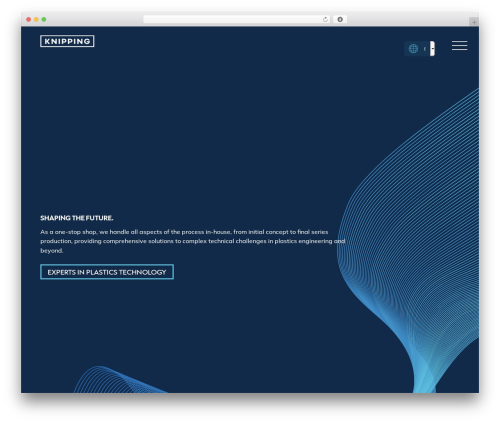Click the paragraph starting 'As a one-stop shop'
Screen dimensions: 500x423
tap(193, 241)
